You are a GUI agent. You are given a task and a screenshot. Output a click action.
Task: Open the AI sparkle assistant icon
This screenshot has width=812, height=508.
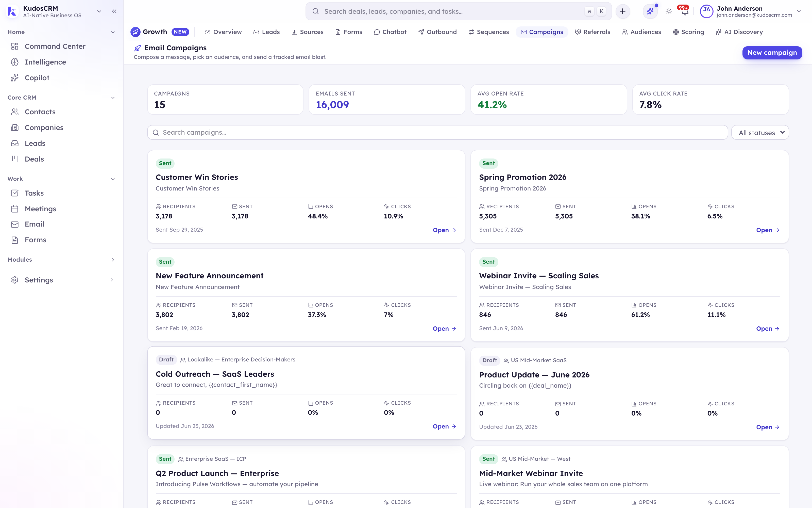pos(650,11)
